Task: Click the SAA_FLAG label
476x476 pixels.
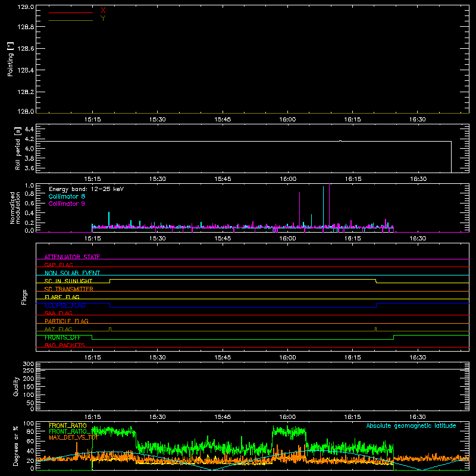Action: [58, 313]
